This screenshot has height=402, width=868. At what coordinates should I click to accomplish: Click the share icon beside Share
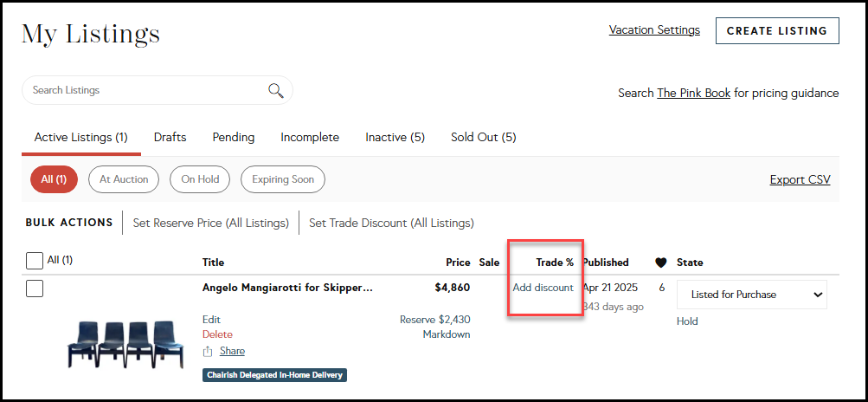[x=208, y=351]
